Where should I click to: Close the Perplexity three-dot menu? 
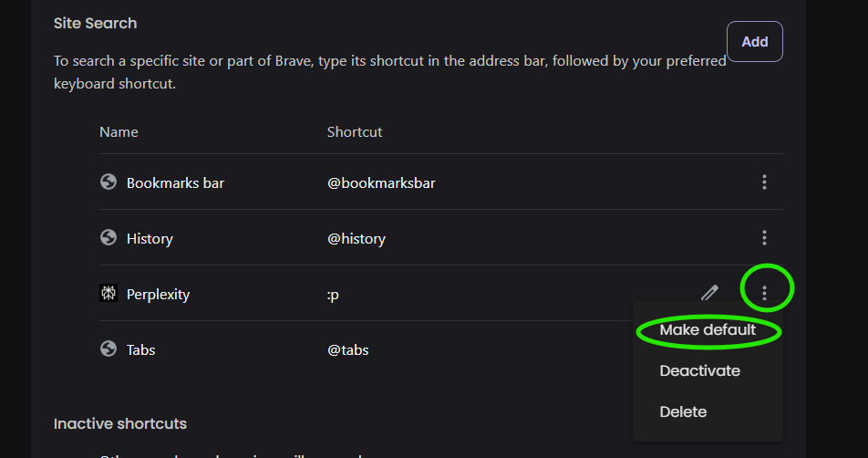[764, 293]
